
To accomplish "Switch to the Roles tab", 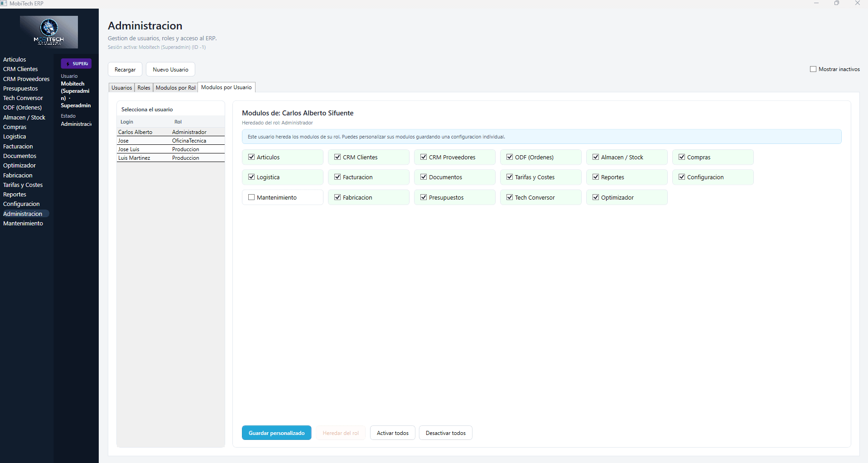I will [x=144, y=88].
